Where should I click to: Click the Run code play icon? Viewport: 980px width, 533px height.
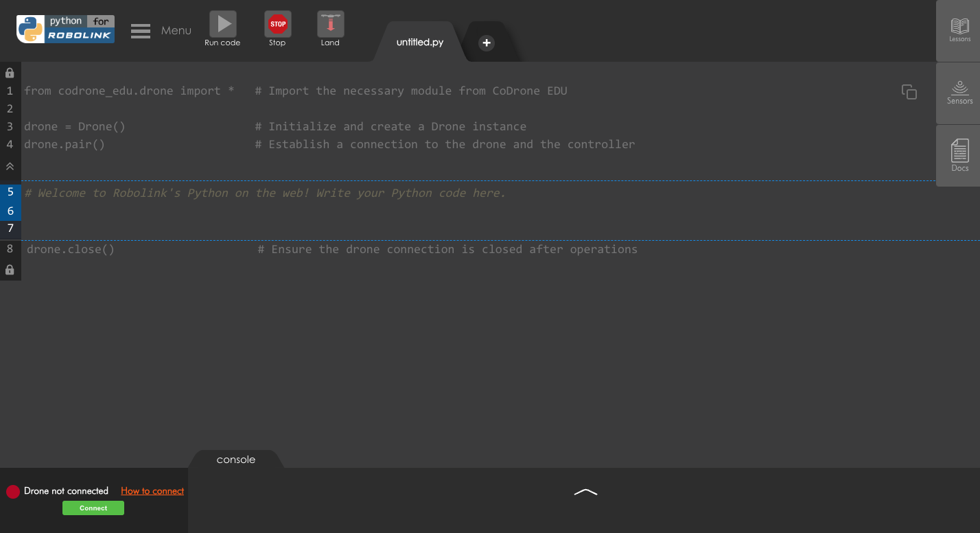click(222, 25)
